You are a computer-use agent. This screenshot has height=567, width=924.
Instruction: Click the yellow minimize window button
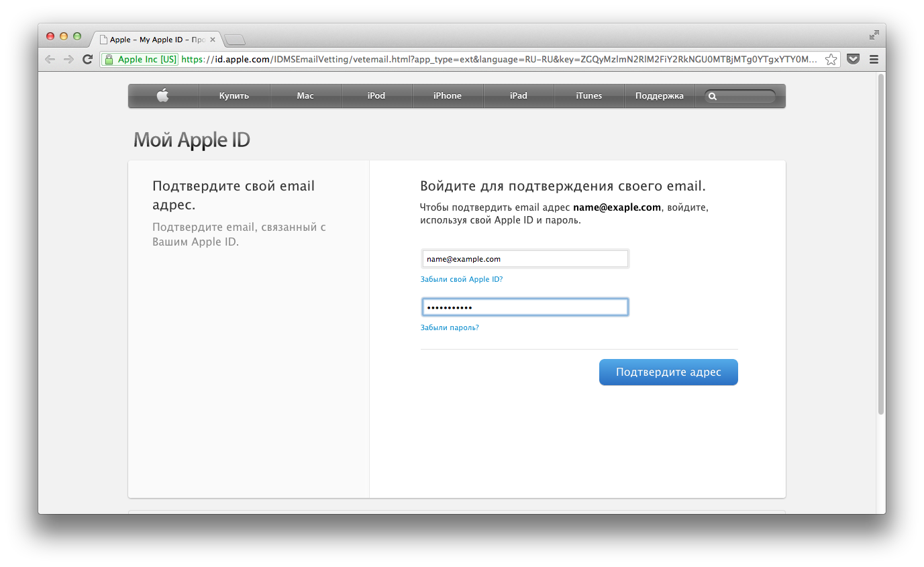coord(64,36)
